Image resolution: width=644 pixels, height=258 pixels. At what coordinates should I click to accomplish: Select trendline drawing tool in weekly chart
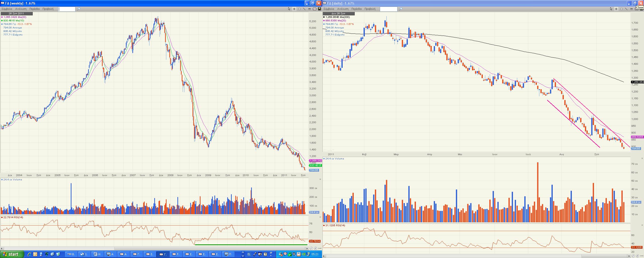[x=304, y=9]
